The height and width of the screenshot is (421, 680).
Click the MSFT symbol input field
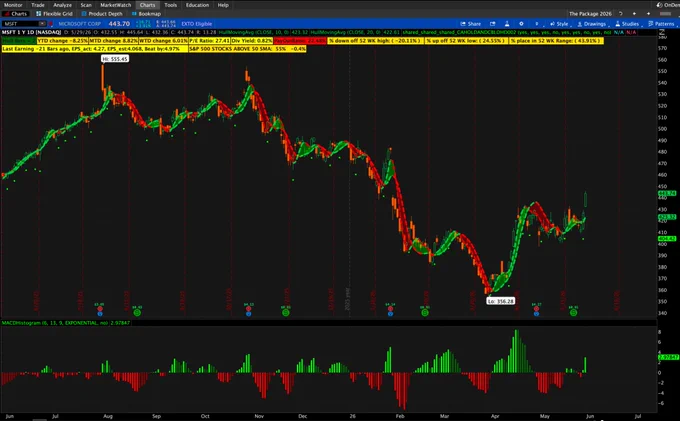pyautogui.click(x=21, y=24)
